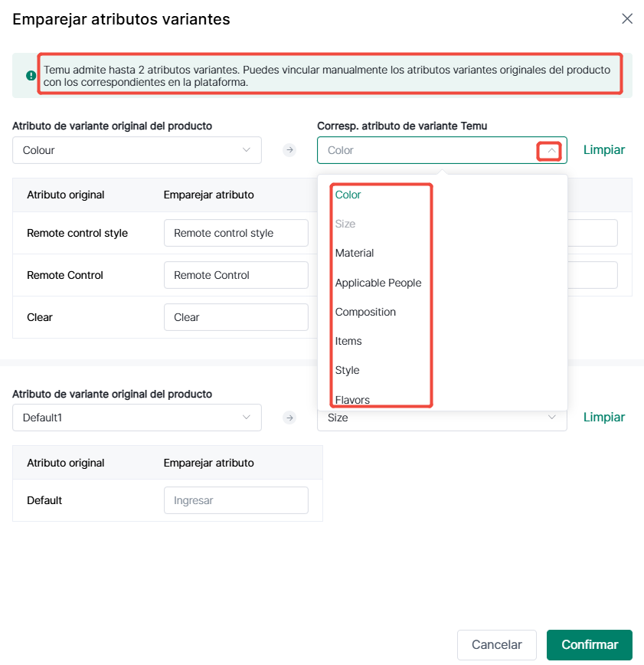Click Limpiar link beside Color dropdown
The image size is (644, 665).
point(603,149)
